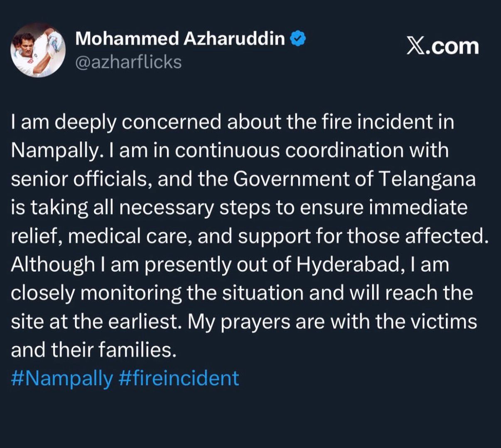
Task: Open the Mohammed Azharuddin display name
Action: [x=180, y=39]
